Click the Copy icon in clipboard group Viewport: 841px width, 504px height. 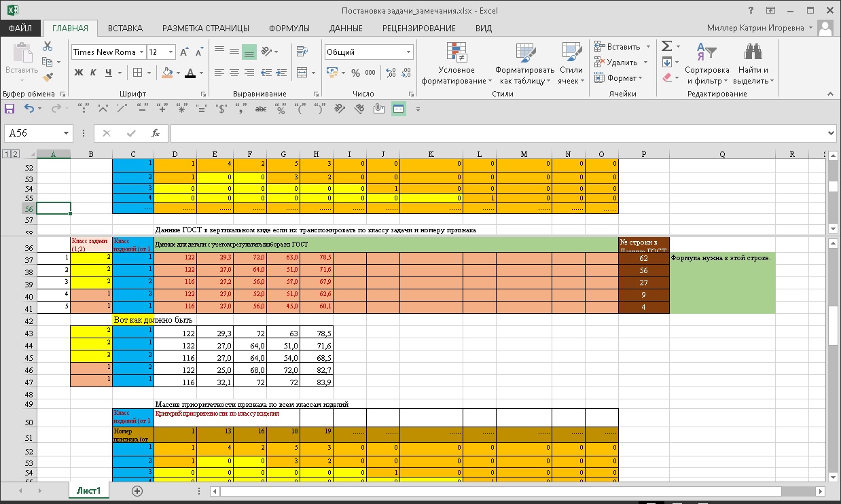click(48, 62)
